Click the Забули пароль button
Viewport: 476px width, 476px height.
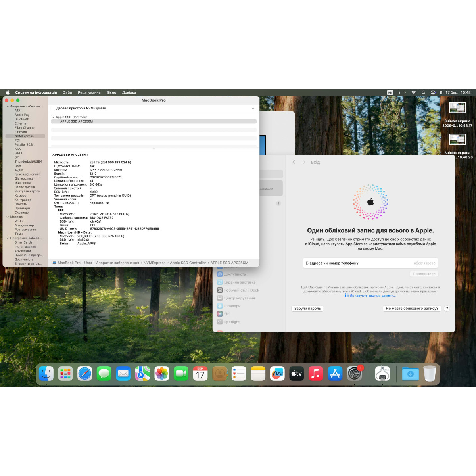pos(307,308)
